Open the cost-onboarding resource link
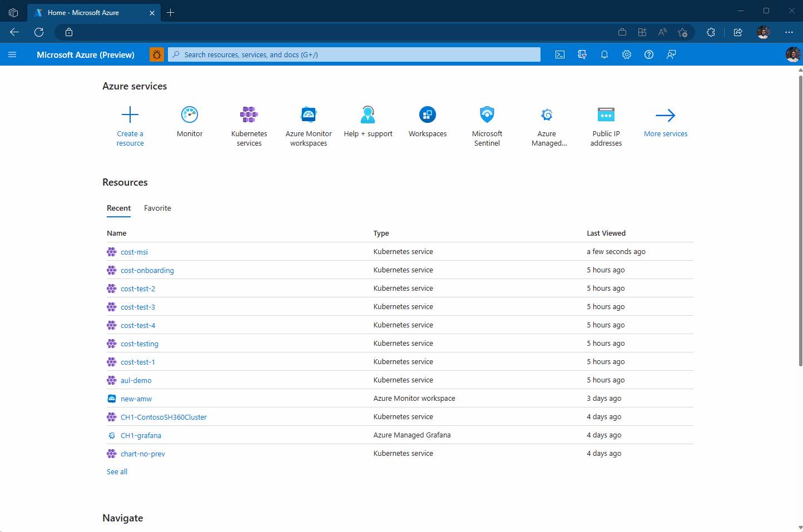Screen dimensions: 803x532 tap(147, 271)
